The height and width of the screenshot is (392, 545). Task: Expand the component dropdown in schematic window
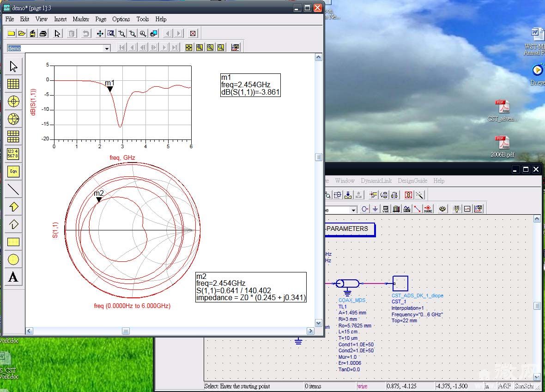click(x=353, y=210)
